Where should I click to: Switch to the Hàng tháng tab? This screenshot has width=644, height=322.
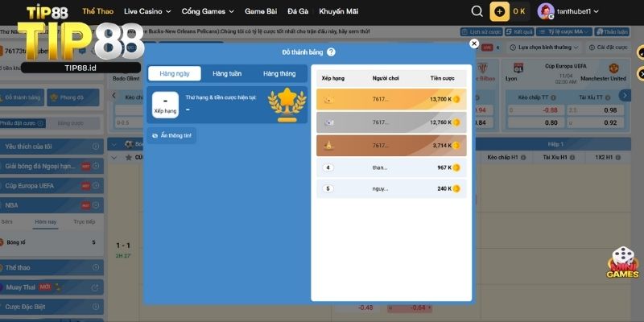click(279, 73)
